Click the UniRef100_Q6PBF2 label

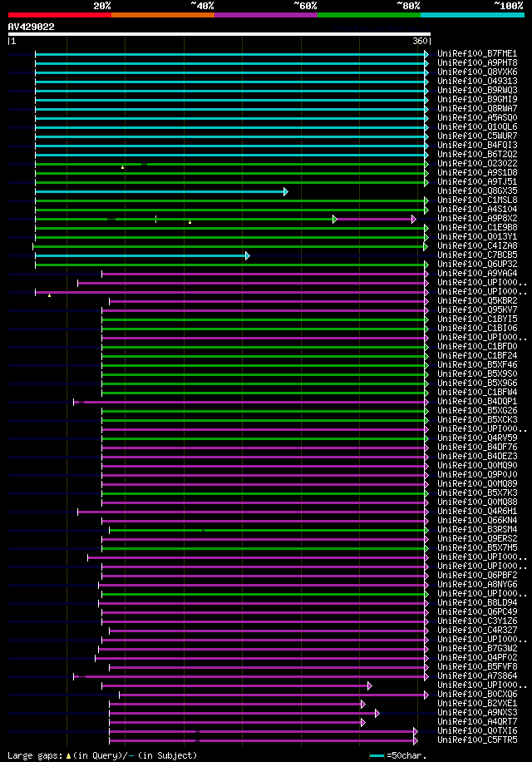pyautogui.click(x=477, y=575)
